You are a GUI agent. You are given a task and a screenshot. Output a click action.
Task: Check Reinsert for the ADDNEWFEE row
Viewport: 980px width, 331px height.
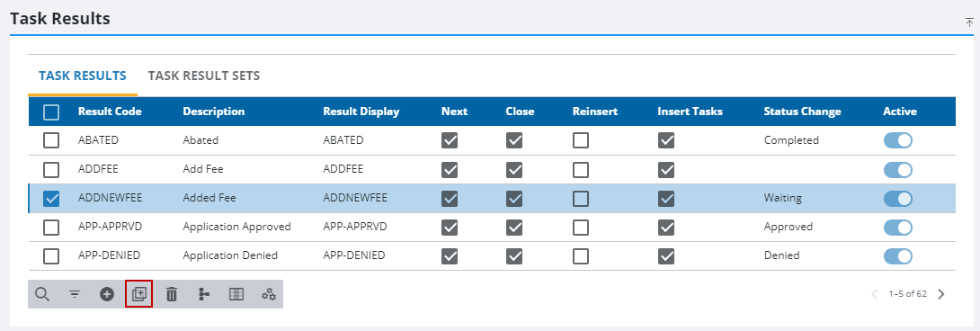581,199
